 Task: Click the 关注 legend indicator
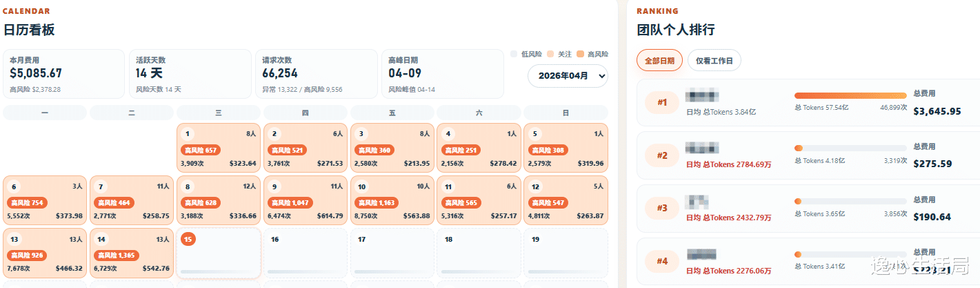coord(550,54)
